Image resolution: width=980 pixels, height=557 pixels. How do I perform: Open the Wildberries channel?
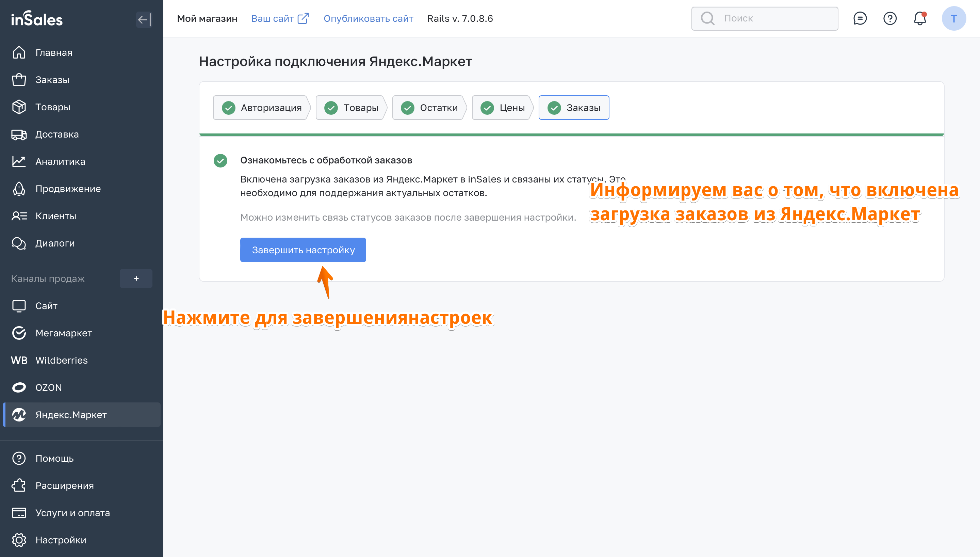tap(61, 360)
